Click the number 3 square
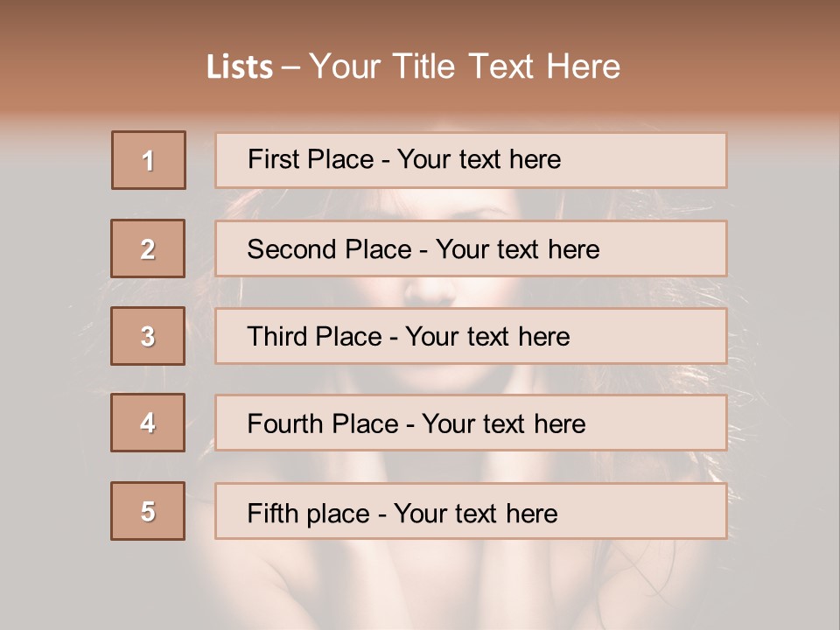840x630 pixels. point(148,336)
